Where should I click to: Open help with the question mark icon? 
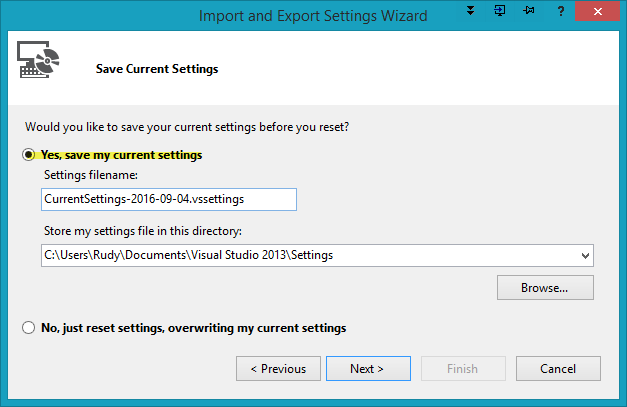[x=559, y=14]
